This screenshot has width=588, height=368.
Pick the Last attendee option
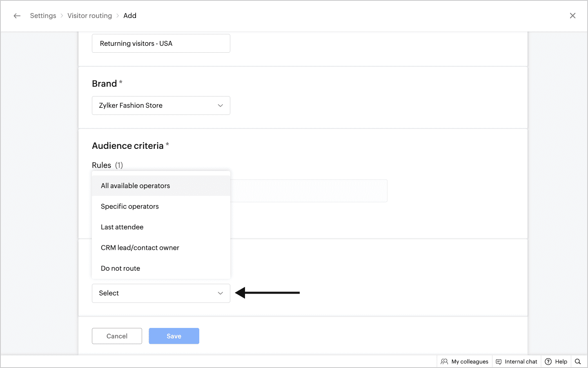pos(122,227)
